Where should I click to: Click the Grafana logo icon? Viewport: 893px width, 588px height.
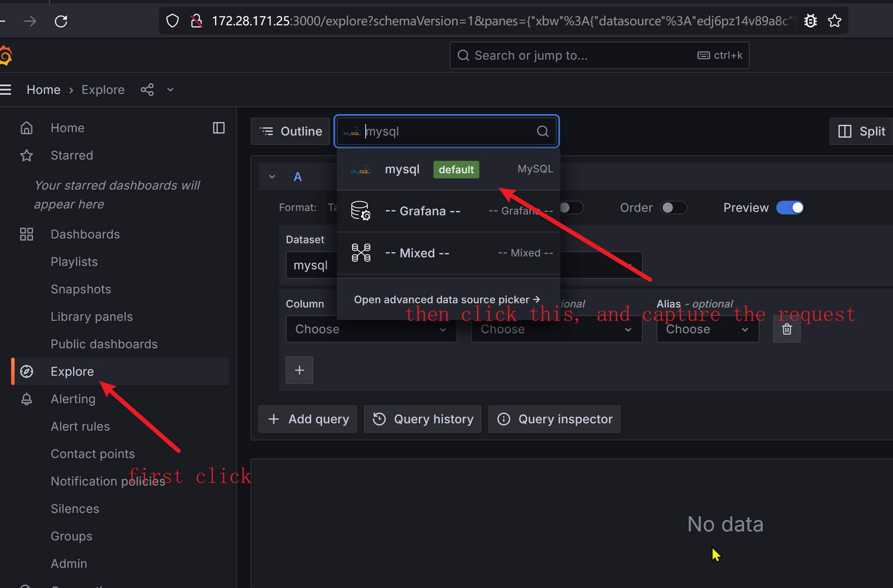(6, 56)
